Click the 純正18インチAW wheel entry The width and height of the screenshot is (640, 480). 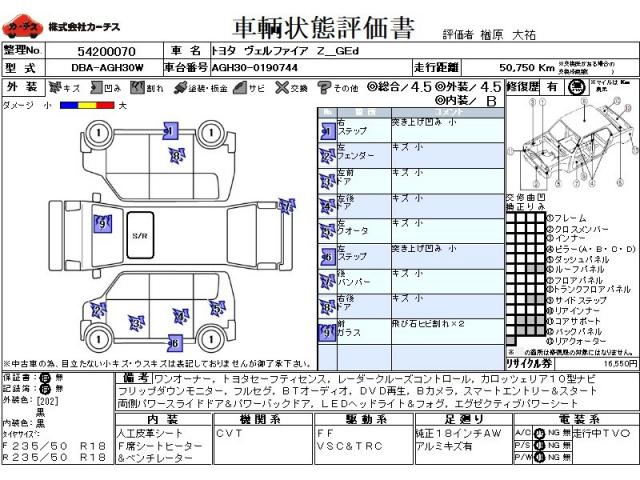(458, 433)
